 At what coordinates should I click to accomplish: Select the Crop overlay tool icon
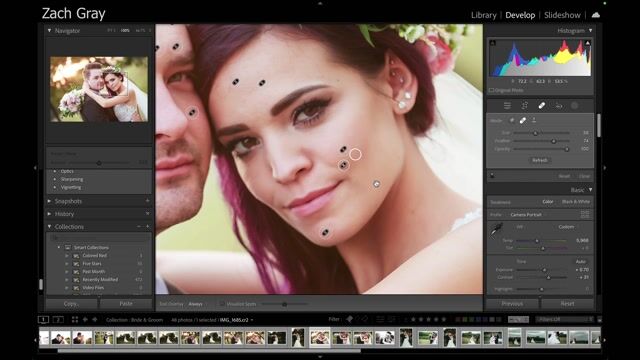coord(524,106)
